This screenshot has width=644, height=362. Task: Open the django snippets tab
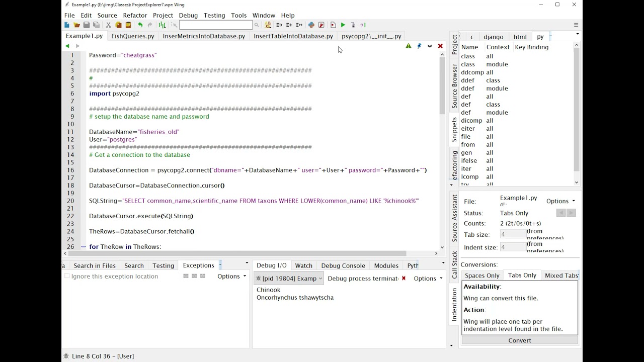(x=494, y=37)
